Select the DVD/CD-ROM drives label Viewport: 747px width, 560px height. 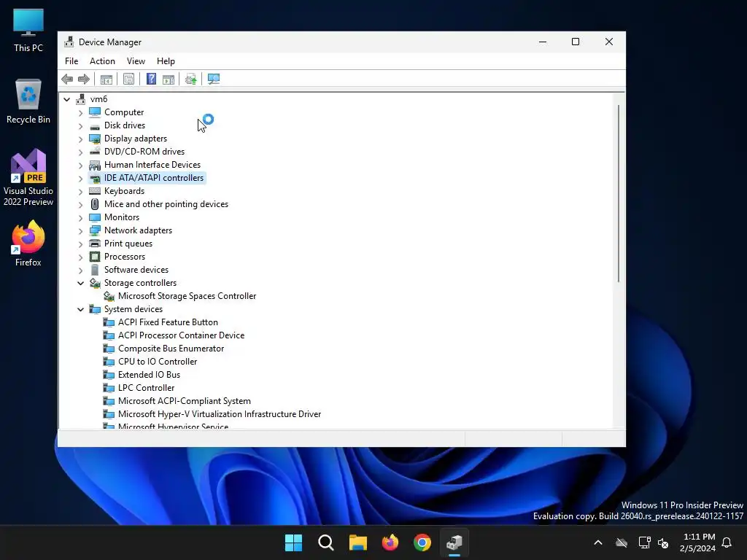point(144,152)
